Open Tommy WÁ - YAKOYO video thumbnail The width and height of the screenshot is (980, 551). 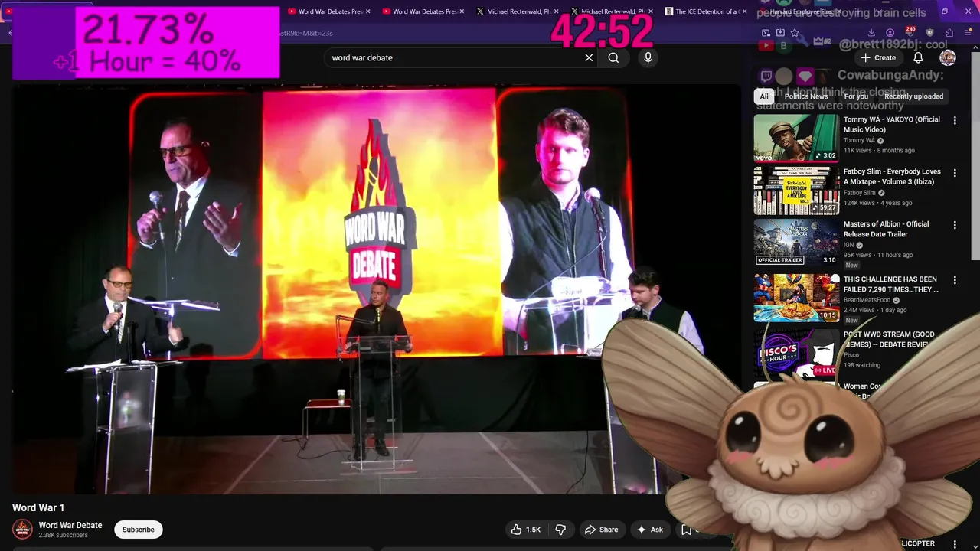point(796,138)
